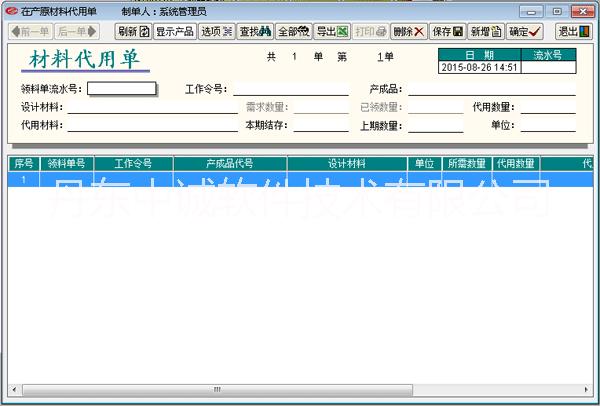Click the 单位 input field in form
This screenshot has width=600, height=406.
[548, 125]
